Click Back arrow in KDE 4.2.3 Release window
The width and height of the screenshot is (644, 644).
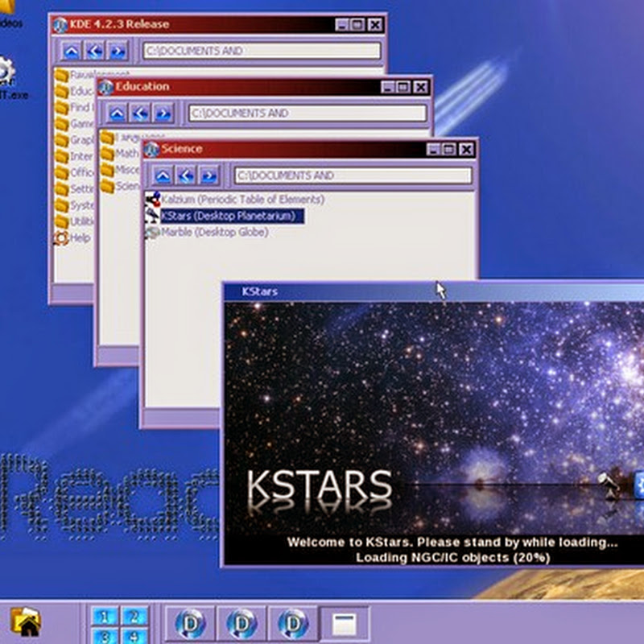click(x=94, y=52)
